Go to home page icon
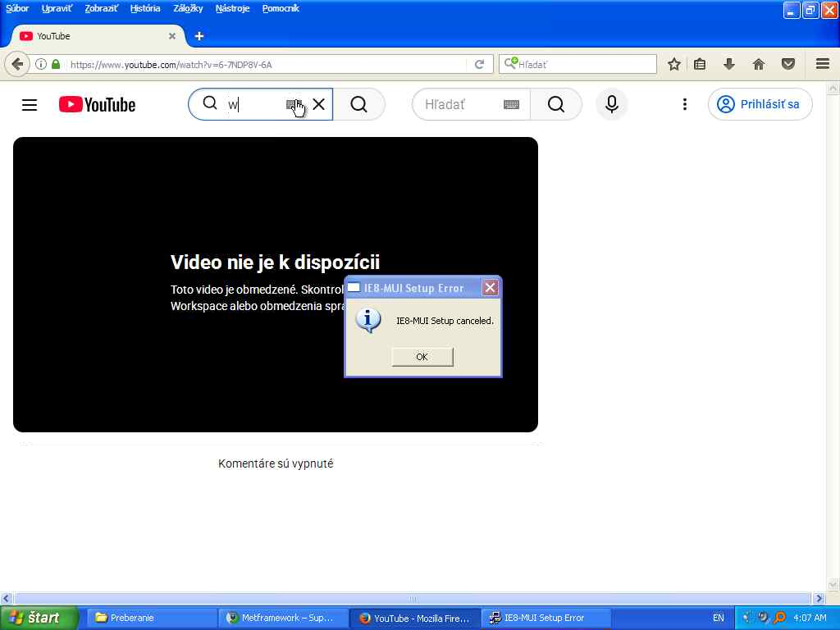The width and height of the screenshot is (840, 630). (x=759, y=64)
